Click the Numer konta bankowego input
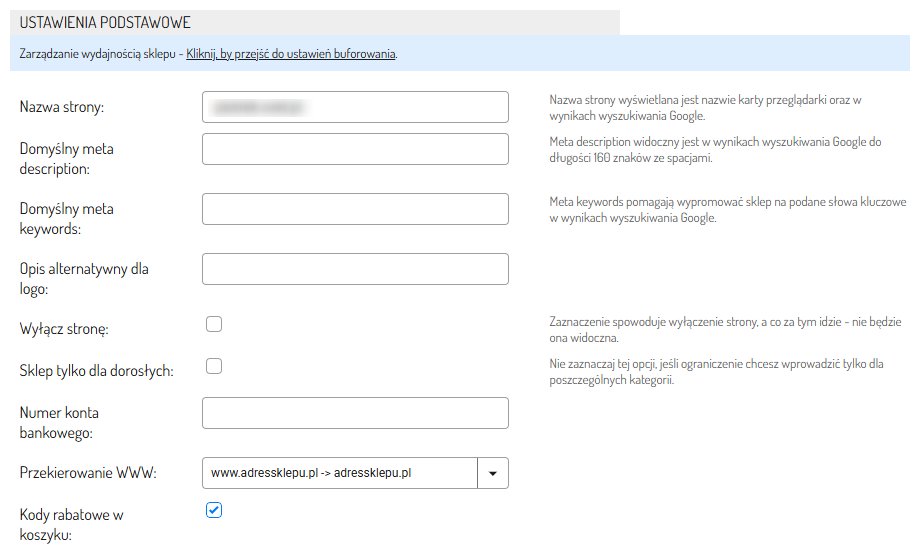 click(x=355, y=413)
